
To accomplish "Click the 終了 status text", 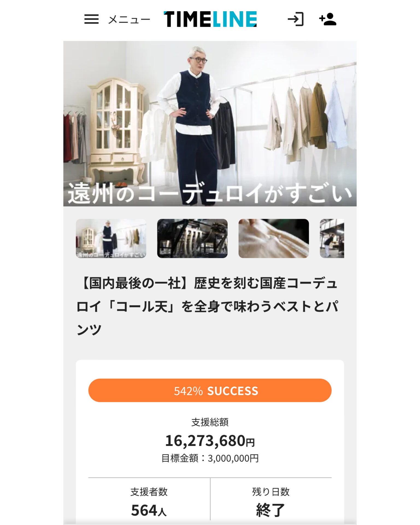I will coord(271,510).
